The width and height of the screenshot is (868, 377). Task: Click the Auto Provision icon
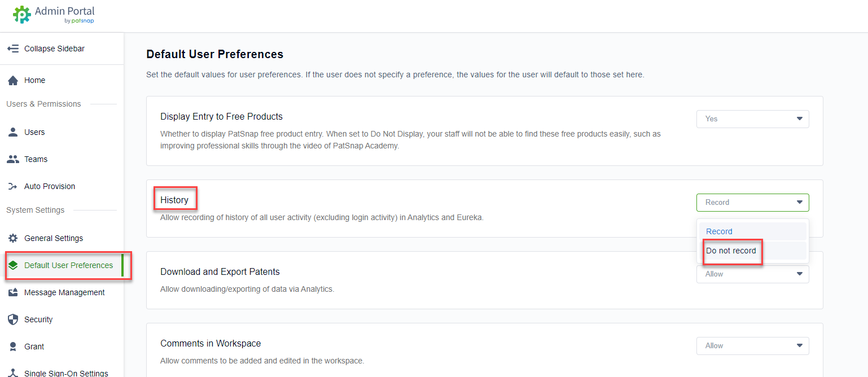[13, 186]
